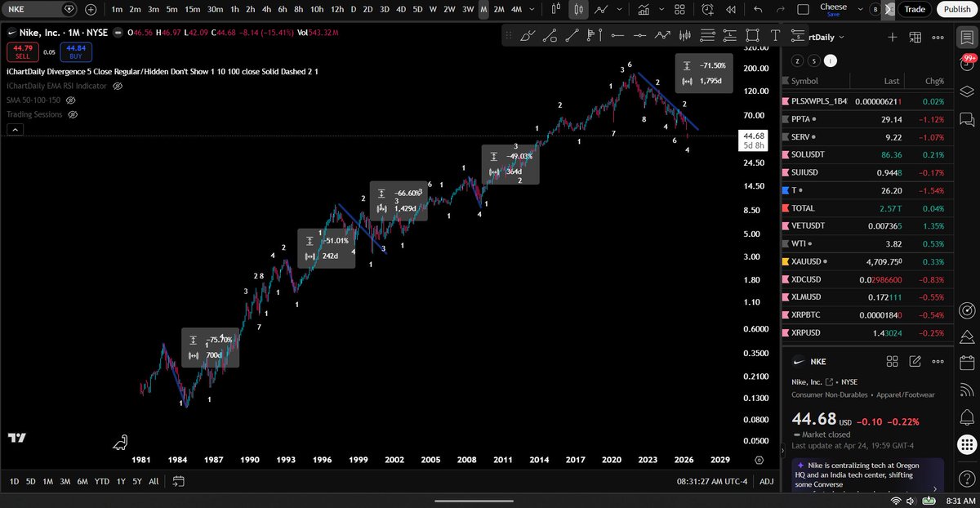Create an alert with the alarm clock icon
Viewport: 980px width, 508px height.
(x=708, y=9)
